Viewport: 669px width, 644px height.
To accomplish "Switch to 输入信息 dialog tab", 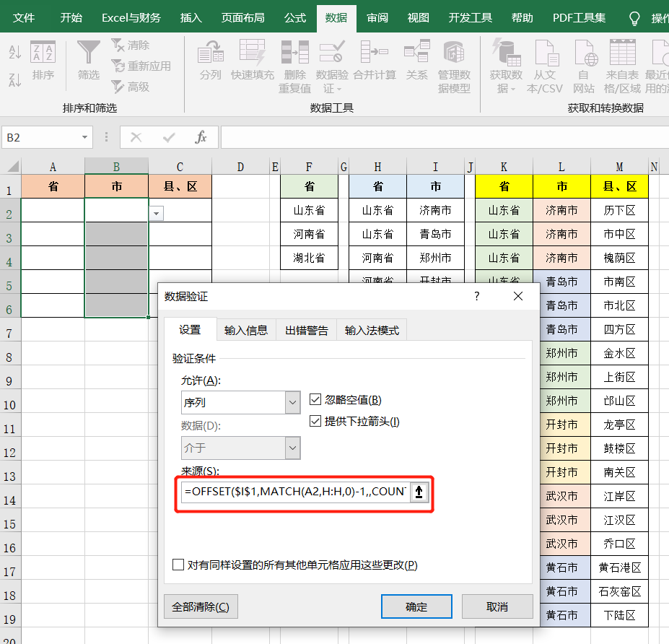I will click(246, 330).
